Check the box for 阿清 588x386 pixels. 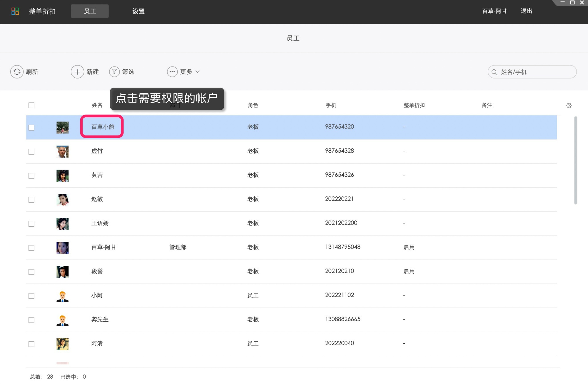pos(31,344)
